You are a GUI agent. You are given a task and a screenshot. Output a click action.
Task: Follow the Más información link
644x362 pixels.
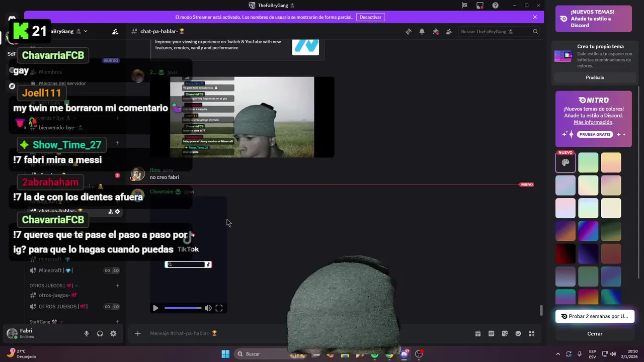593,122
